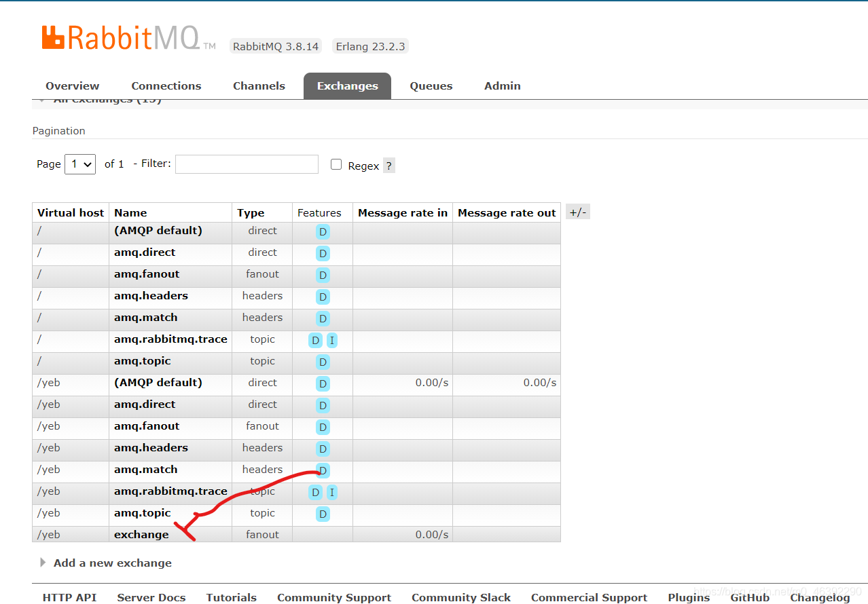Sort by the Type column header

click(x=251, y=212)
